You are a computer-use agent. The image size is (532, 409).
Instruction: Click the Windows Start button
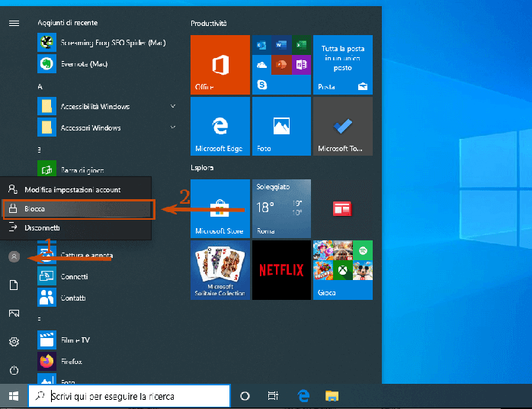pos(14,396)
